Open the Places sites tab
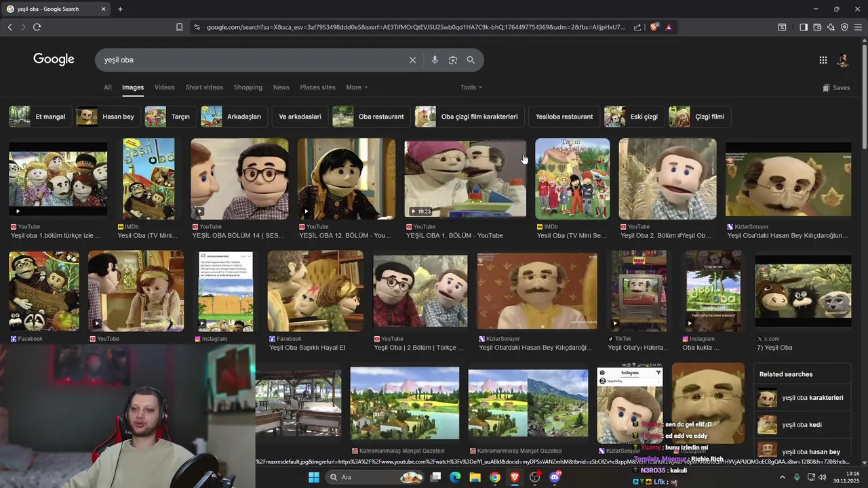The height and width of the screenshot is (488, 868). click(317, 87)
